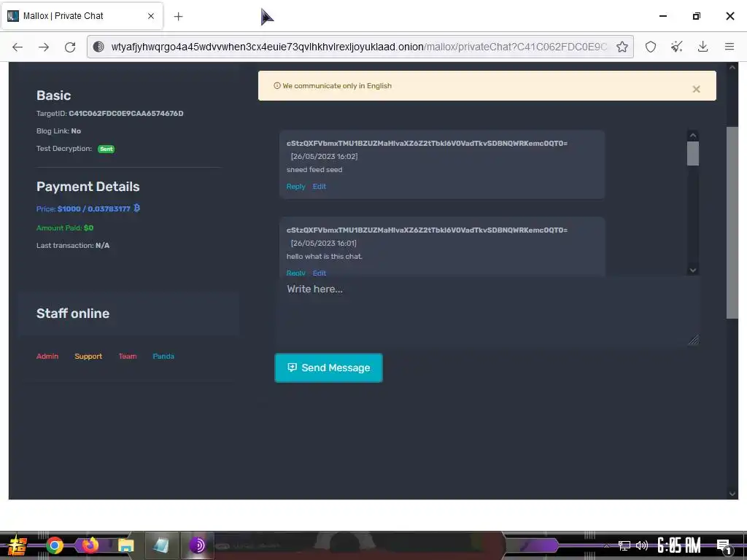Screen dimensions: 747x560
Task: Open the downloads arrow icon
Action: (x=703, y=47)
